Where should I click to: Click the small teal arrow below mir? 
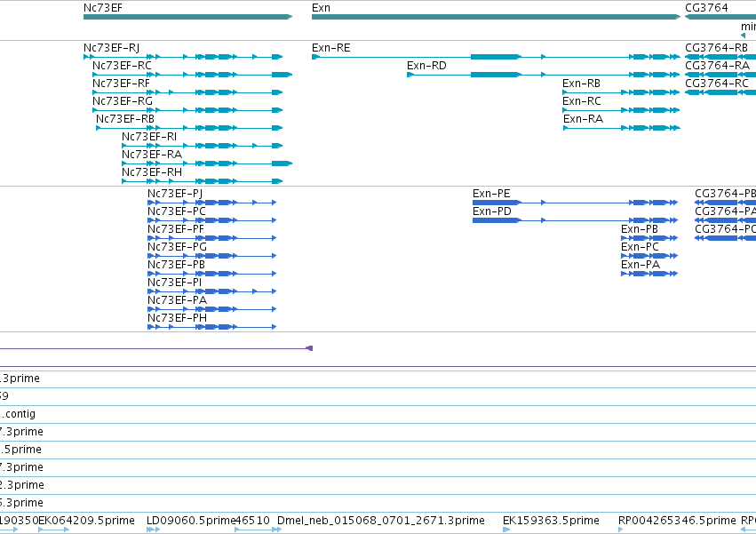[x=743, y=36]
